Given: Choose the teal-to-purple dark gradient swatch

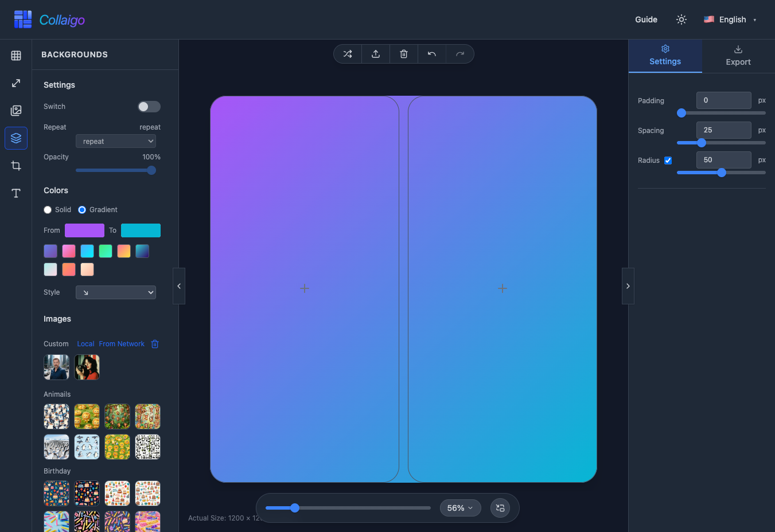Looking at the screenshot, I should click(x=142, y=251).
